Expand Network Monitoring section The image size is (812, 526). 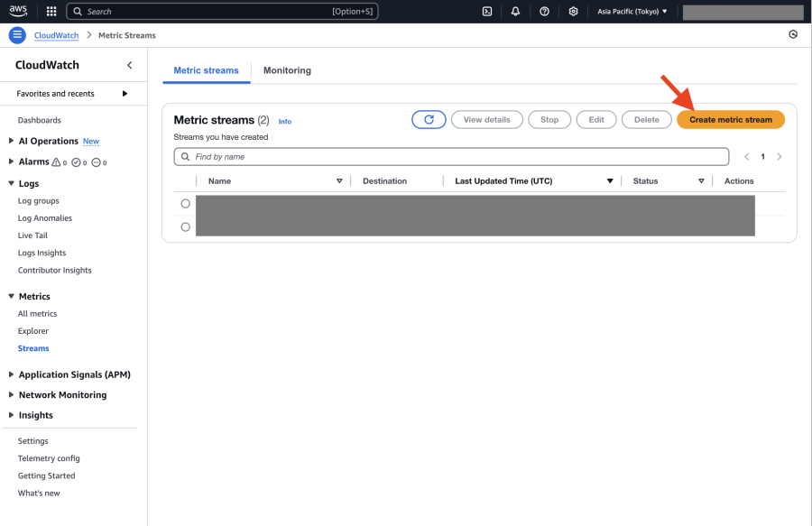(11, 394)
